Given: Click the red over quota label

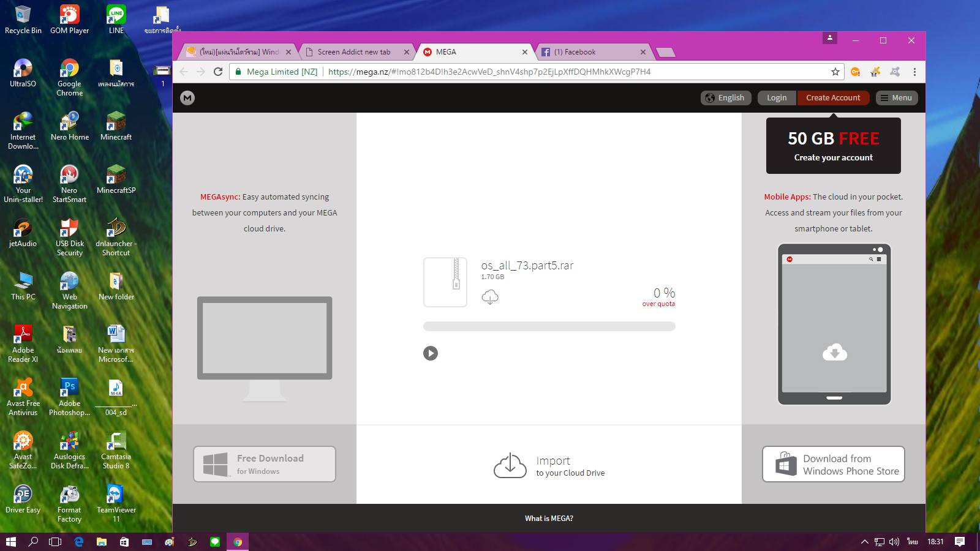Looking at the screenshot, I should point(658,304).
